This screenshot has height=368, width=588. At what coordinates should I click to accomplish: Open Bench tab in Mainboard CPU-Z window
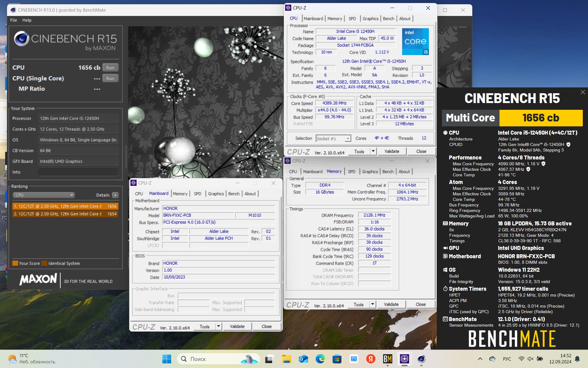[x=234, y=194]
